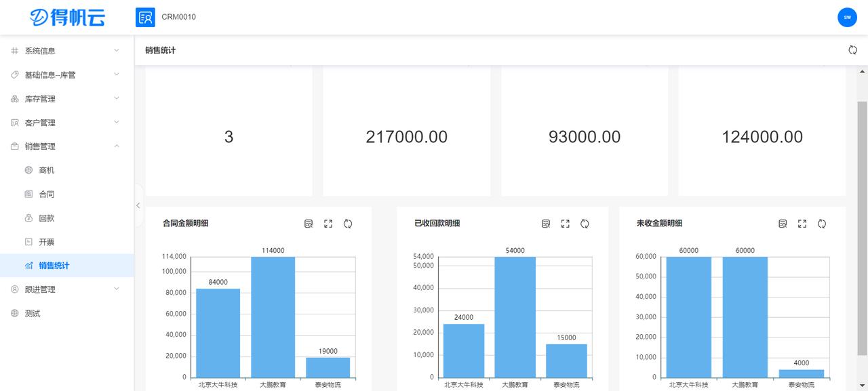This screenshot has width=868, height=391.
Task: Refresh the 未收金额明细 chart
Action: point(822,223)
